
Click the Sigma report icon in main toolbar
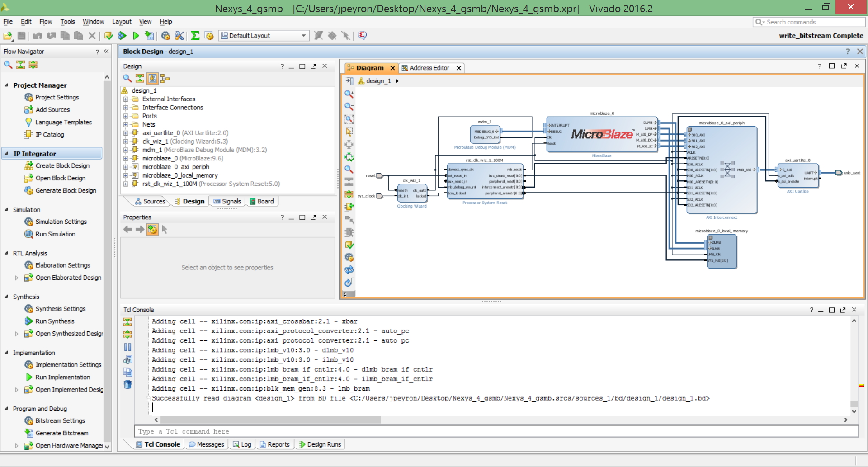[x=195, y=35]
